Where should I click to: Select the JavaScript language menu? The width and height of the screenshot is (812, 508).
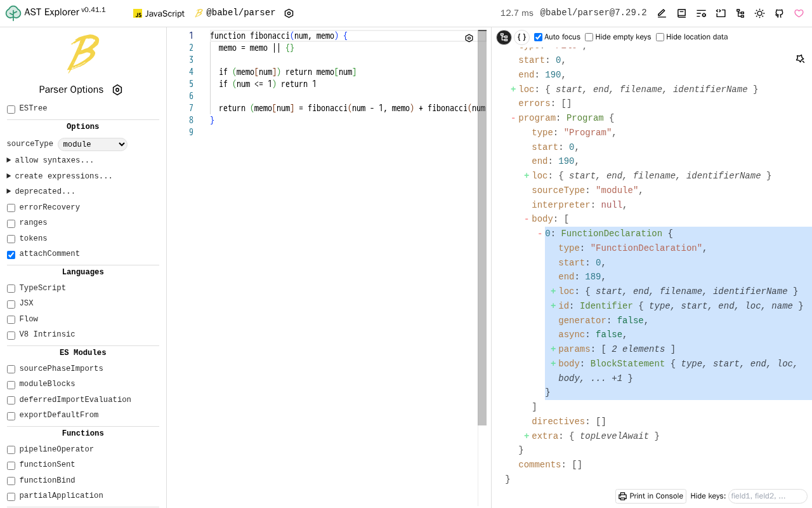coord(159,13)
